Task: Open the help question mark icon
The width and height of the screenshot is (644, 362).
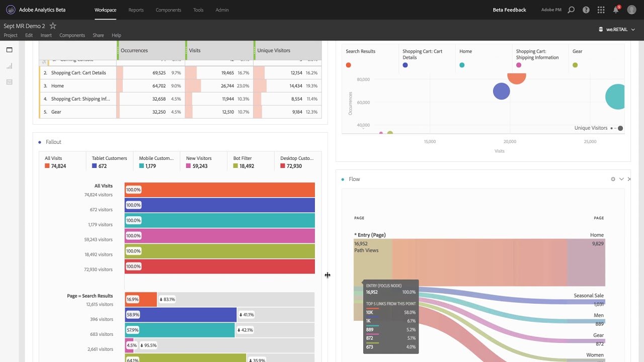Action: coord(586,10)
